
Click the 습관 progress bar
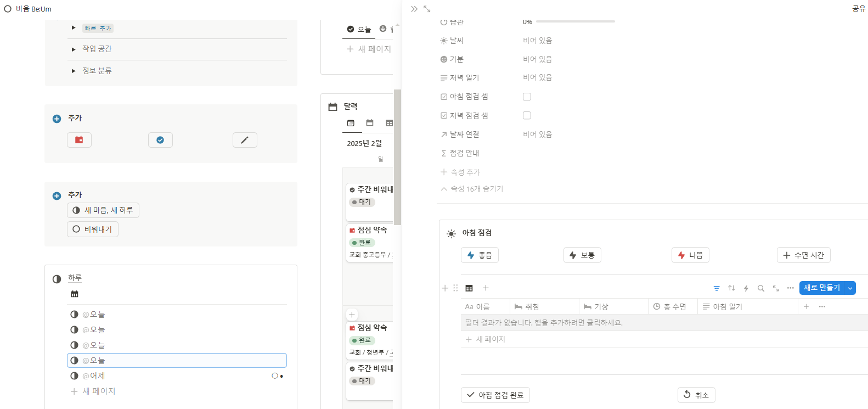tap(575, 22)
